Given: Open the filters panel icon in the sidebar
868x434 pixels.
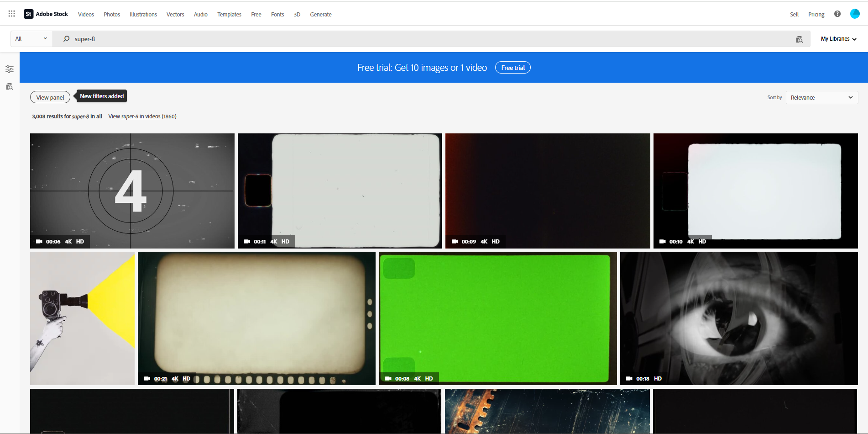Looking at the screenshot, I should coord(10,69).
